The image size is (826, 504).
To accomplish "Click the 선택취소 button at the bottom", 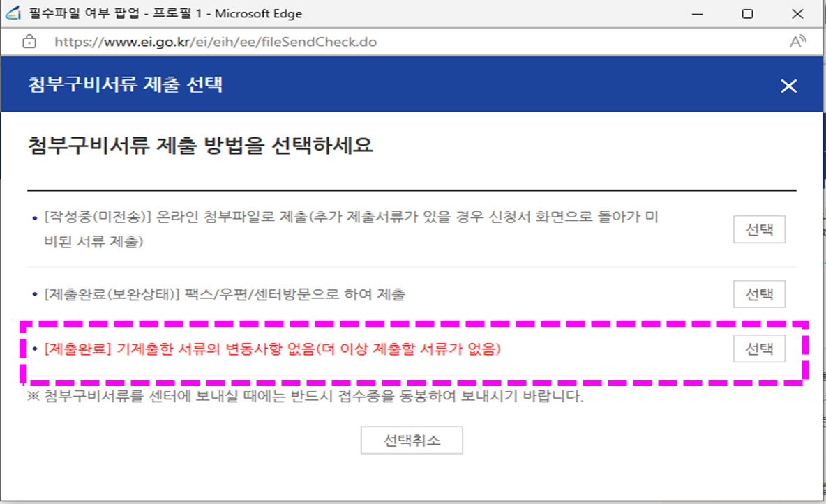I will [412, 440].
